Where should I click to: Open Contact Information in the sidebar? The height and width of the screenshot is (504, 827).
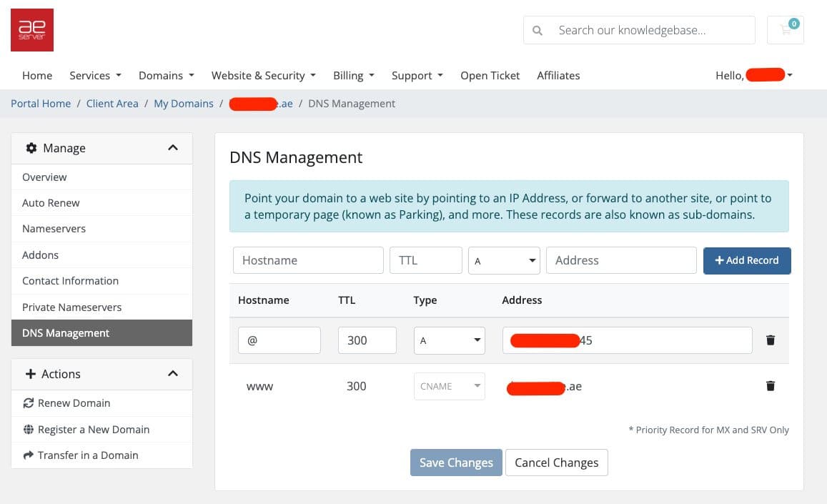[x=101, y=281]
